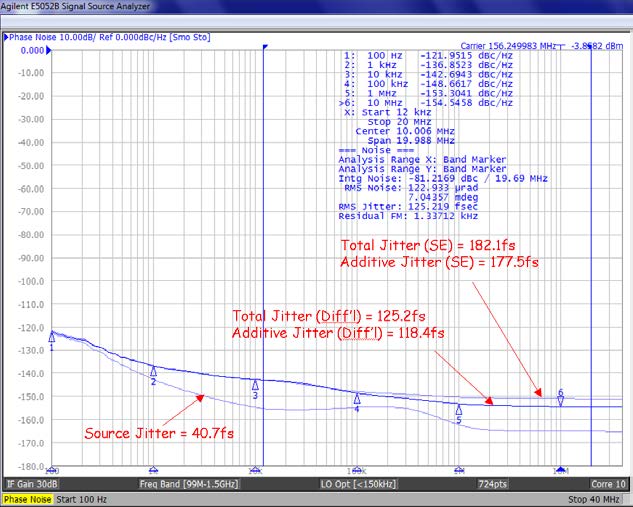Select marker 5 triangle on lower trace

point(459,410)
